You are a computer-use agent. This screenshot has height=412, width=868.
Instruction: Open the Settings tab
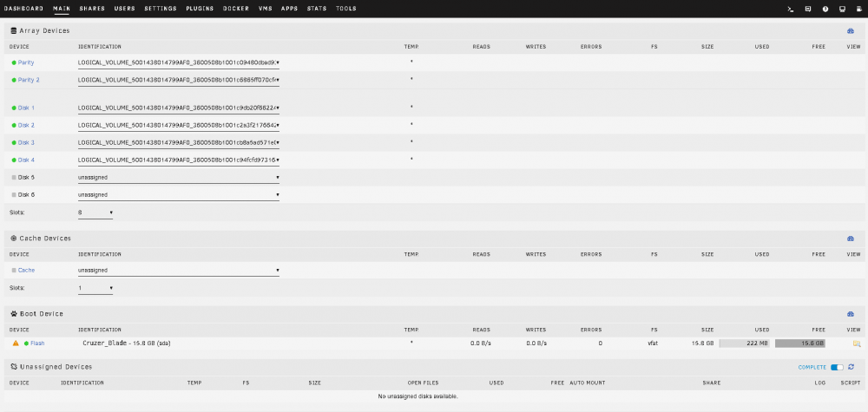pos(161,9)
